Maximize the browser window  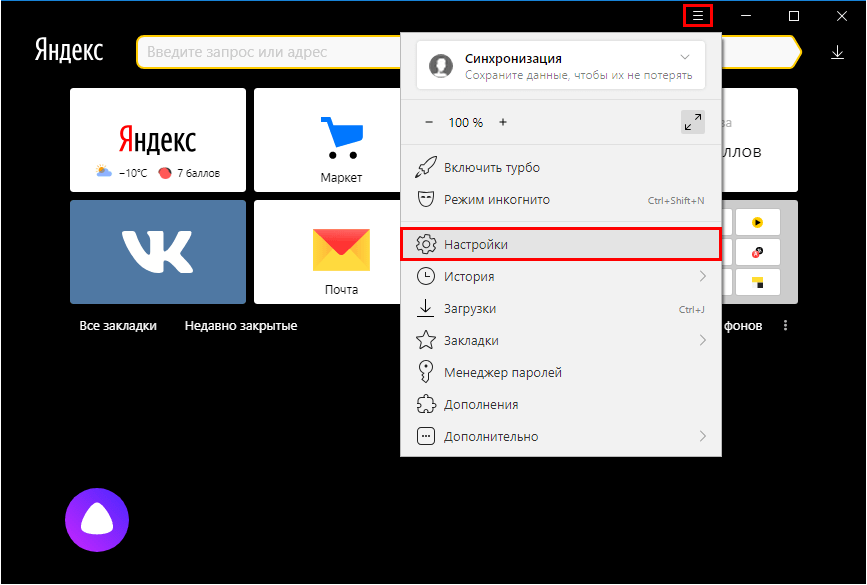(x=793, y=16)
